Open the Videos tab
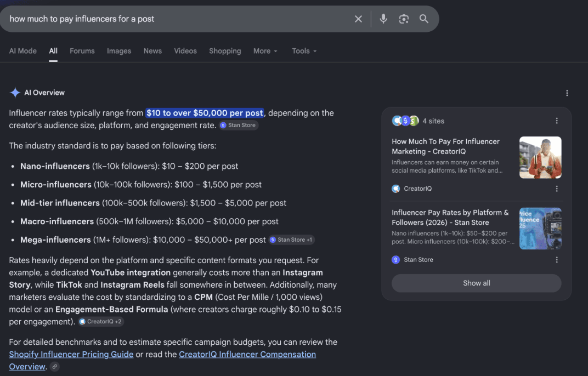Image resolution: width=588 pixels, height=376 pixels. pos(185,51)
